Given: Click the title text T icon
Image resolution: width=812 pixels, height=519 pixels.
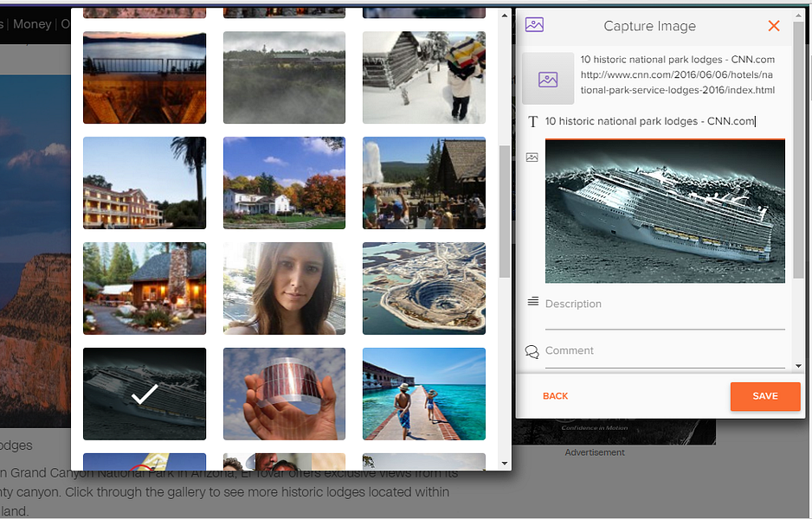Looking at the screenshot, I should coord(532,122).
